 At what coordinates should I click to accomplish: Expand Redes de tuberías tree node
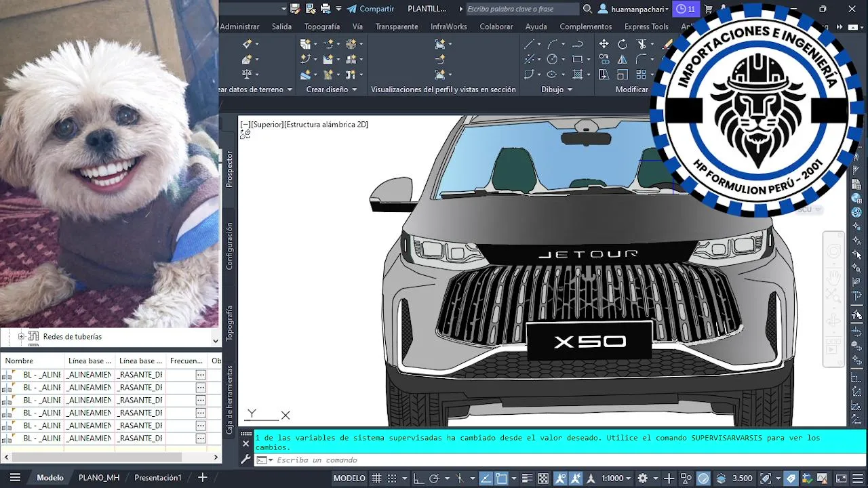pos(21,336)
